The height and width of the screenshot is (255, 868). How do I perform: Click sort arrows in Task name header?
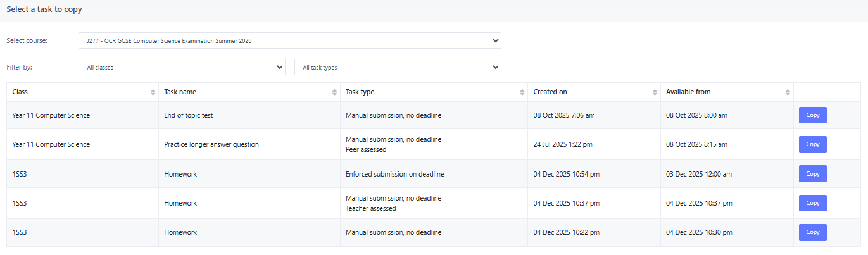334,92
